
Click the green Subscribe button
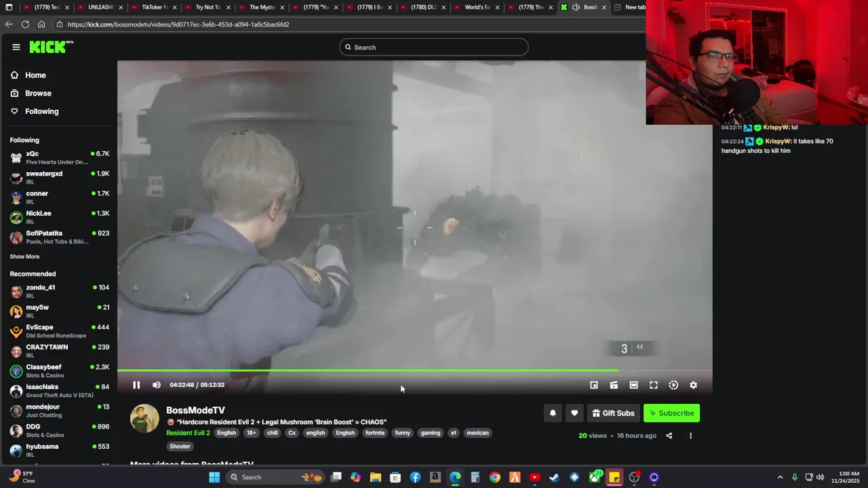coord(671,413)
